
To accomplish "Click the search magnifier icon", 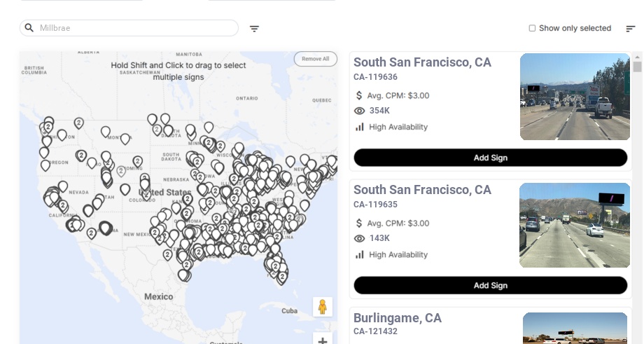I will tap(29, 28).
